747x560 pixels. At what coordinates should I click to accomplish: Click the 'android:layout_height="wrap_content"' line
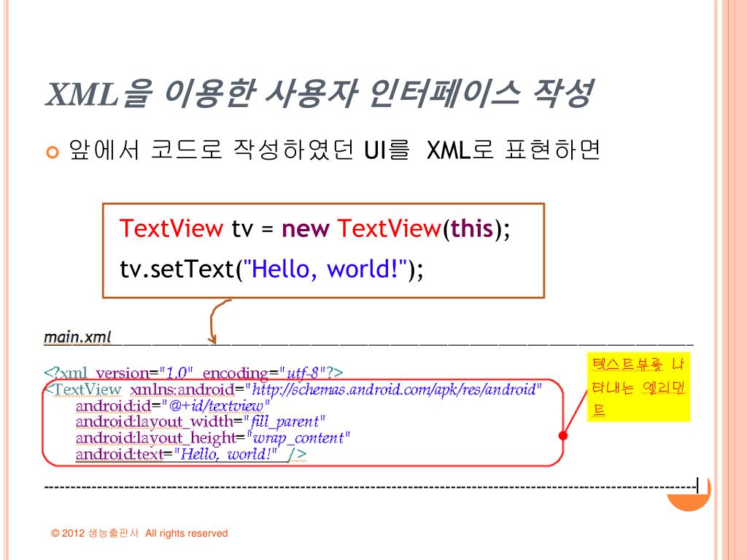tap(212, 437)
